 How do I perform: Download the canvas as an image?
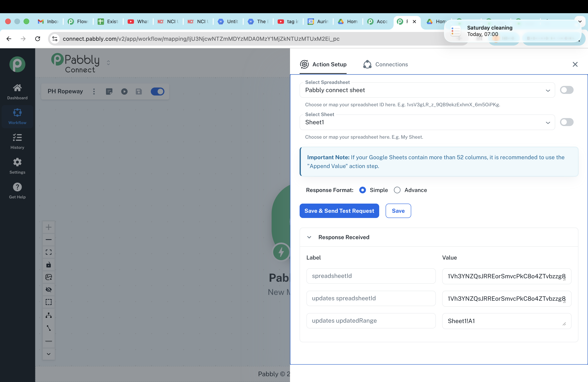49,277
